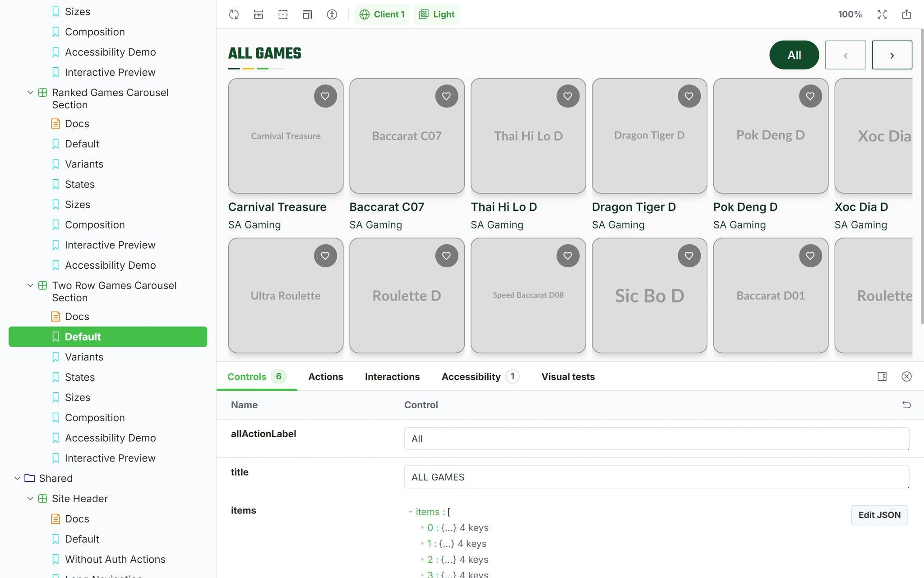This screenshot has height=578, width=924.
Task: Click the remount component reload icon
Action: [234, 14]
